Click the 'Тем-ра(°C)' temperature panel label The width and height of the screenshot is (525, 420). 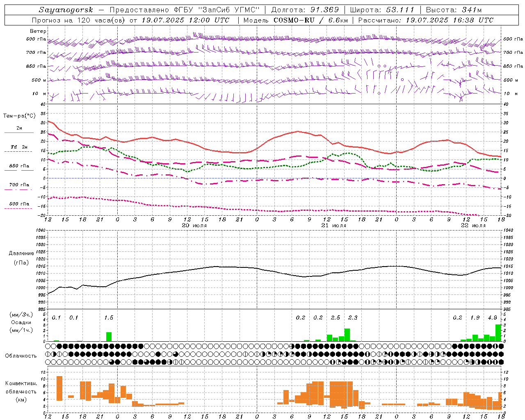pos(19,116)
